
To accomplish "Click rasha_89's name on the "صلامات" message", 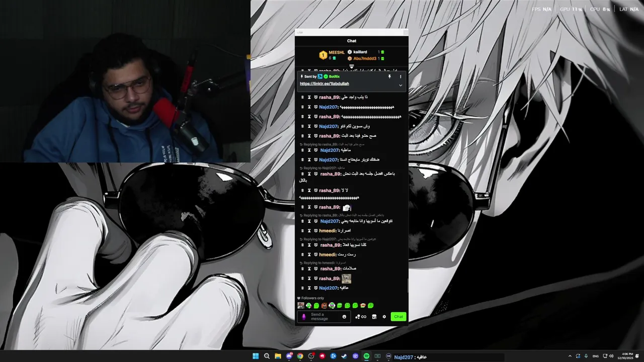I will coord(331,268).
